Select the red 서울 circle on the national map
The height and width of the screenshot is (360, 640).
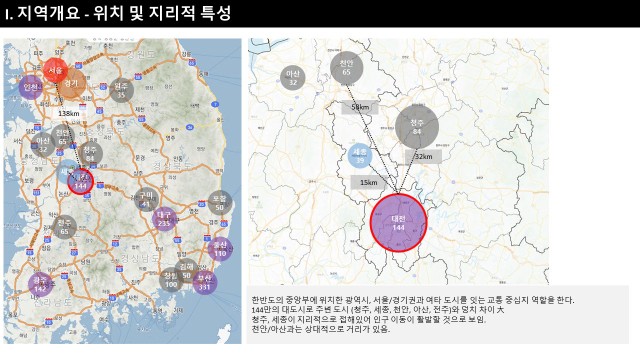point(56,70)
